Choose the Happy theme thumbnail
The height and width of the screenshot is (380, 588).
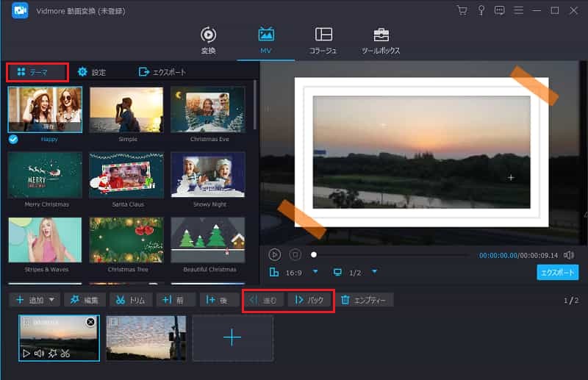click(x=45, y=110)
